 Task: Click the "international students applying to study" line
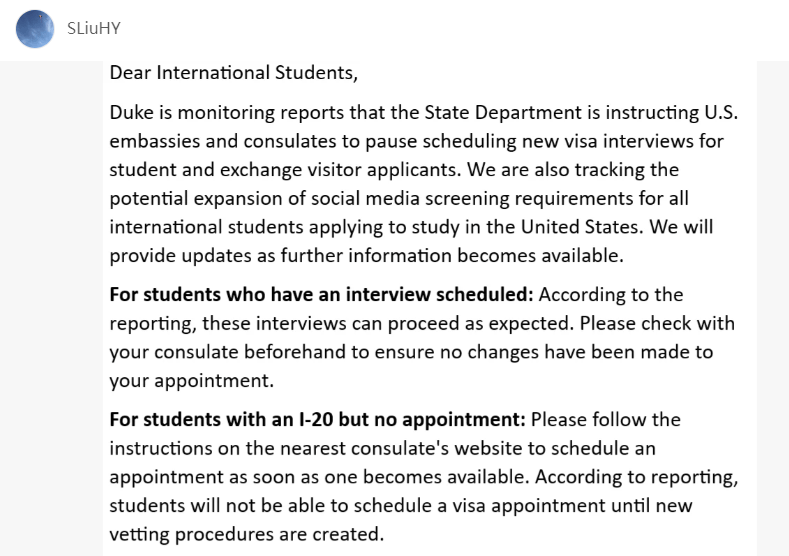pyautogui.click(x=284, y=227)
